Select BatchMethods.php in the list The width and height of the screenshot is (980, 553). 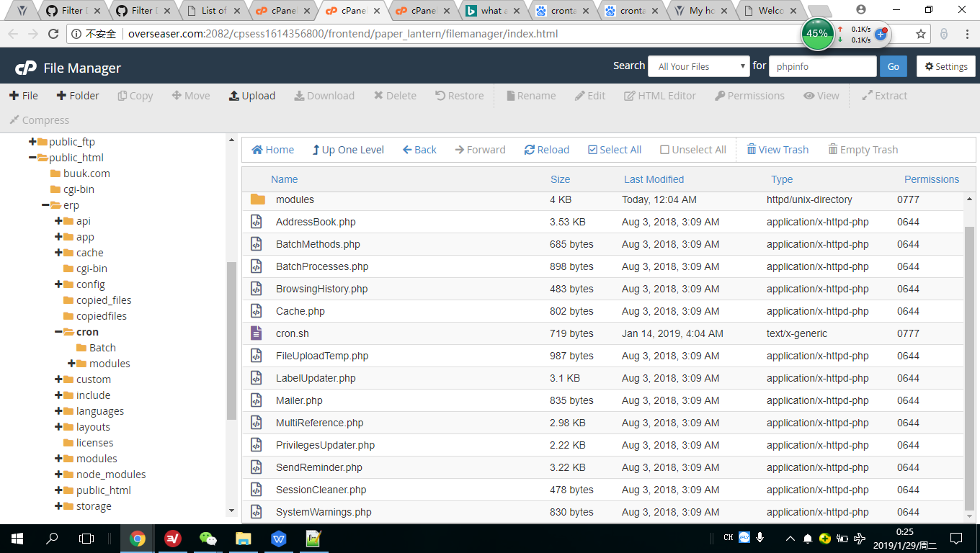point(318,244)
